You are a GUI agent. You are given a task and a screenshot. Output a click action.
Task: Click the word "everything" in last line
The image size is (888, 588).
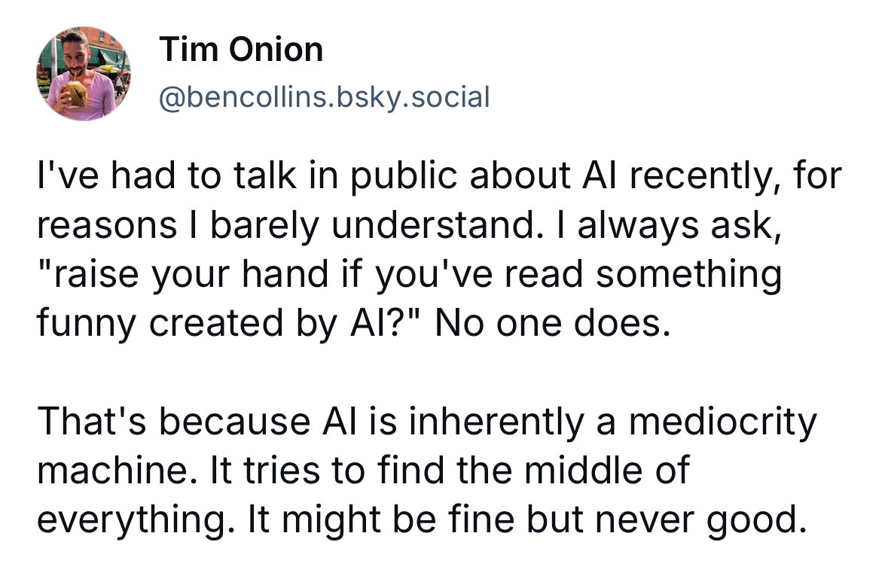pyautogui.click(x=124, y=519)
